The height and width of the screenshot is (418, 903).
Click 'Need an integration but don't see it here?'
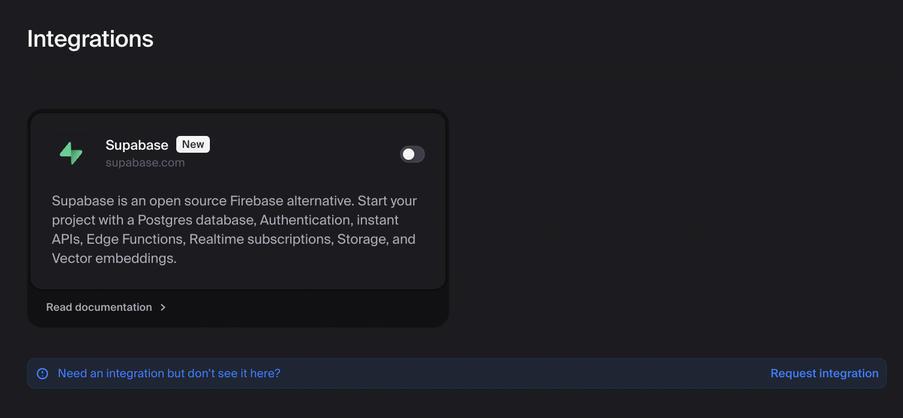[169, 374]
